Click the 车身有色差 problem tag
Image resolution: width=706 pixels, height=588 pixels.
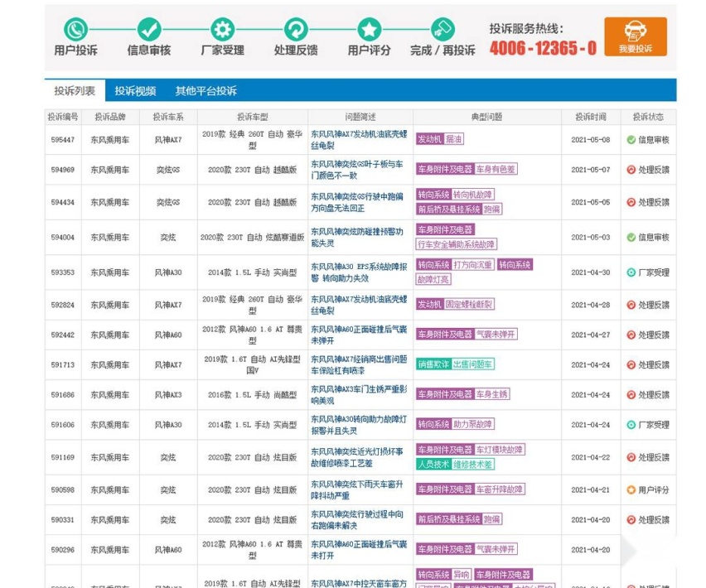click(496, 169)
